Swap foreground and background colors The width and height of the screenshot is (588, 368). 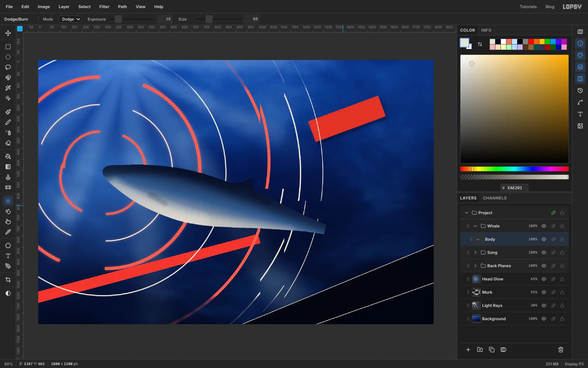(x=480, y=44)
